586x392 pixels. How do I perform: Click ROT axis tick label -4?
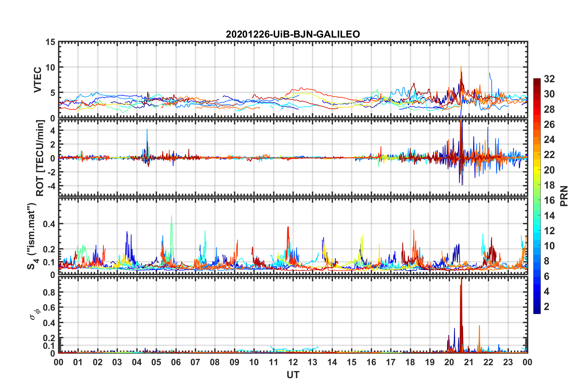click(x=51, y=186)
